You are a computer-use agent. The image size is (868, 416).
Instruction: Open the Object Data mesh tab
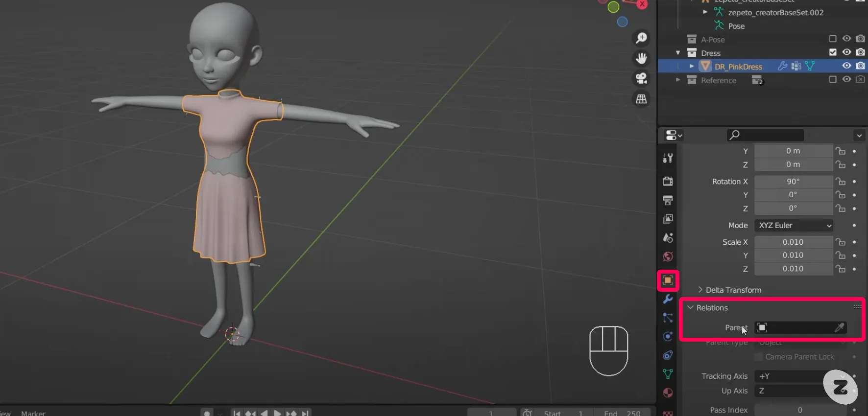[x=668, y=374]
